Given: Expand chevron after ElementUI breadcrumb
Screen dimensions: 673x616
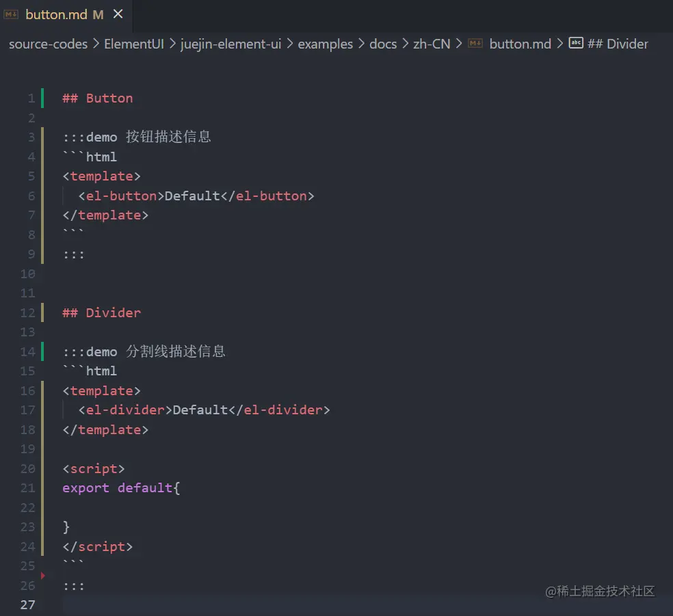Looking at the screenshot, I should (172, 44).
